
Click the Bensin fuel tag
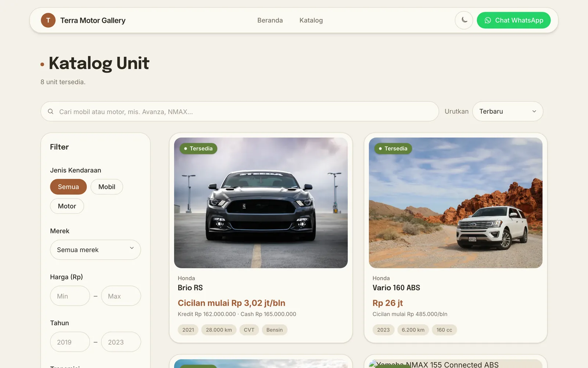coord(275,330)
